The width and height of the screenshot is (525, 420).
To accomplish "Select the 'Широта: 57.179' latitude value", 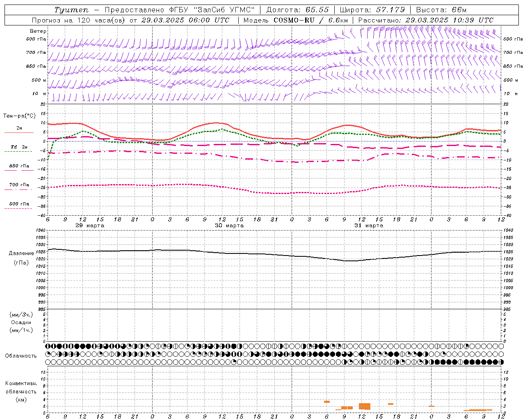I will click(x=372, y=10).
